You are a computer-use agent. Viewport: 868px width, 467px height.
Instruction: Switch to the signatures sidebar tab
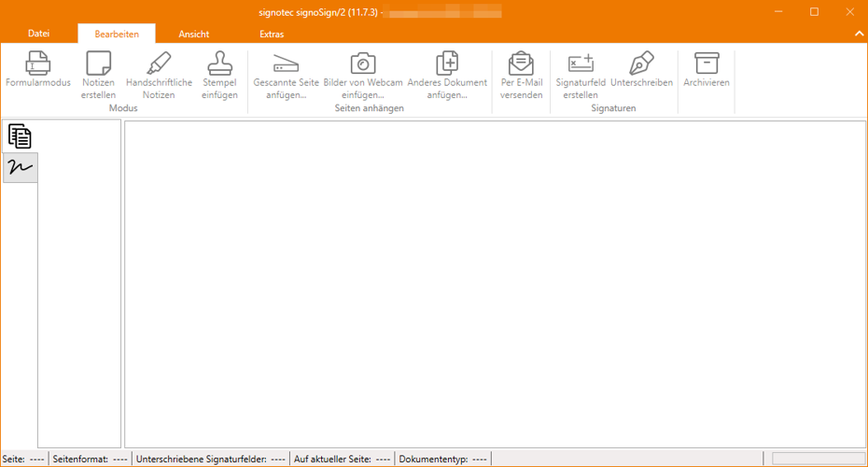(20, 167)
